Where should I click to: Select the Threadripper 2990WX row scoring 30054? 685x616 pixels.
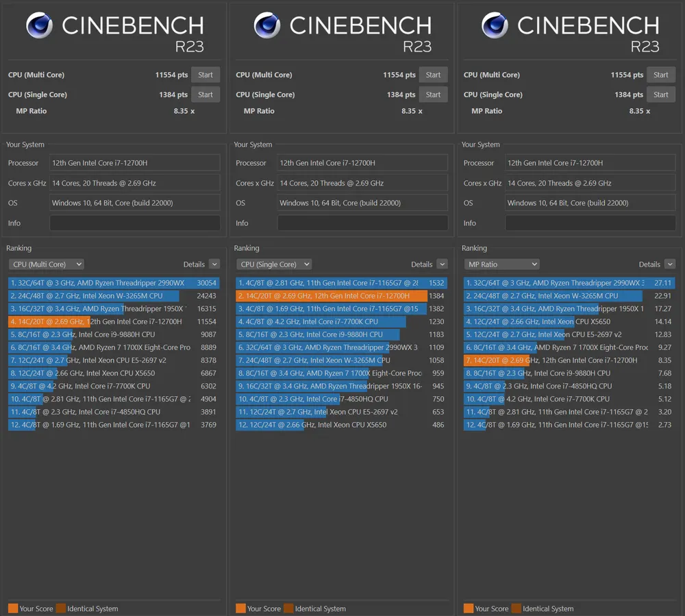pos(113,283)
